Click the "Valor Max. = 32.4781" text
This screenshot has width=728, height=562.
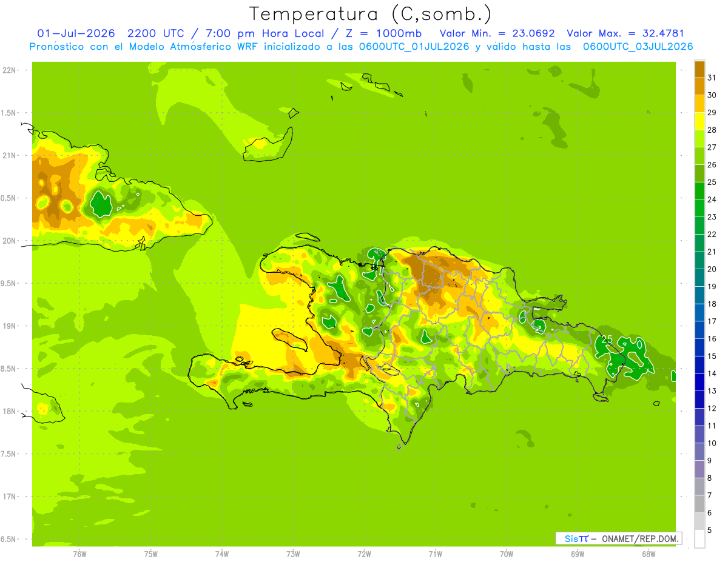625,33
